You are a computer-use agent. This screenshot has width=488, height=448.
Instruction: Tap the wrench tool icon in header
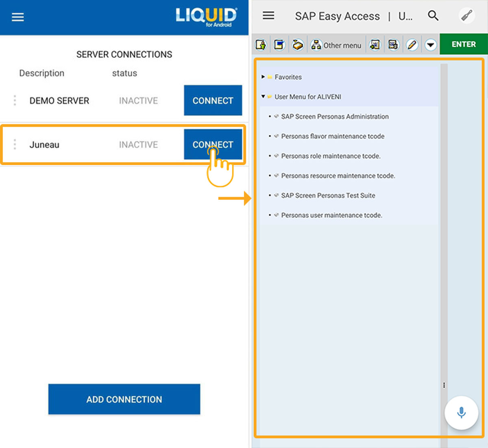(x=466, y=16)
